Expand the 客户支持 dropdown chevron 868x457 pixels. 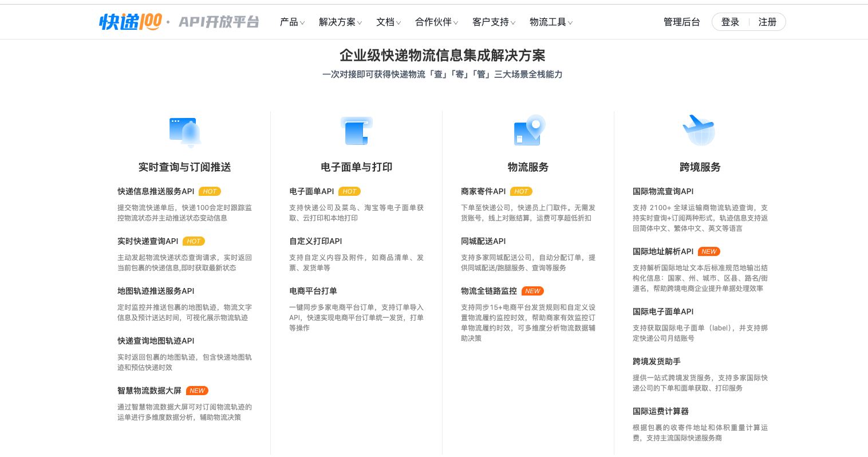513,23
